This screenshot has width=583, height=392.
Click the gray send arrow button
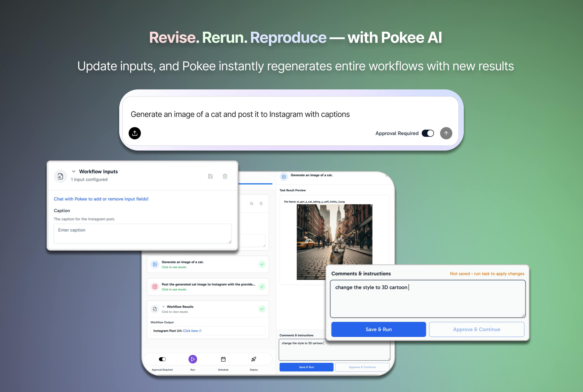446,133
